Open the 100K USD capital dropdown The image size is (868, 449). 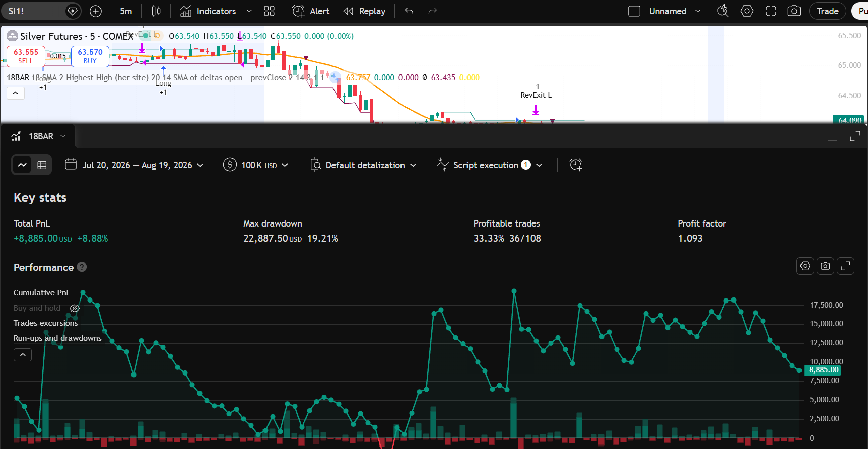[264, 165]
